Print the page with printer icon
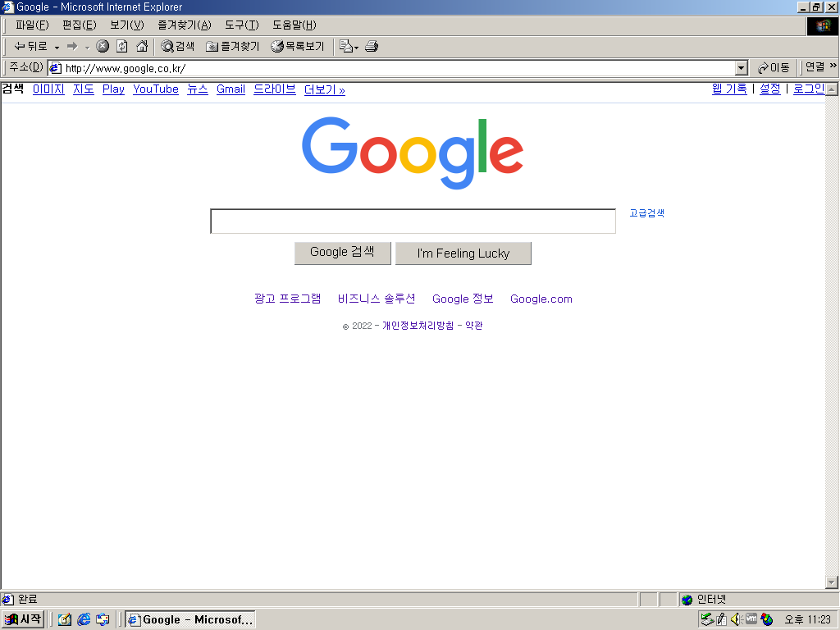 click(372, 47)
